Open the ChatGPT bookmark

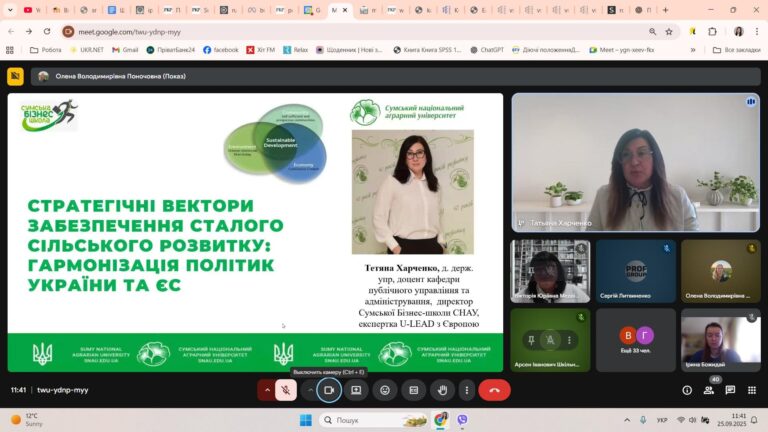coord(486,49)
